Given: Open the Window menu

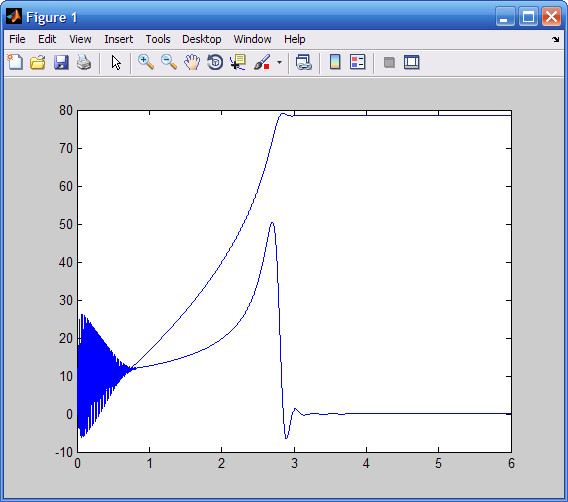Looking at the screenshot, I should click(x=252, y=39).
